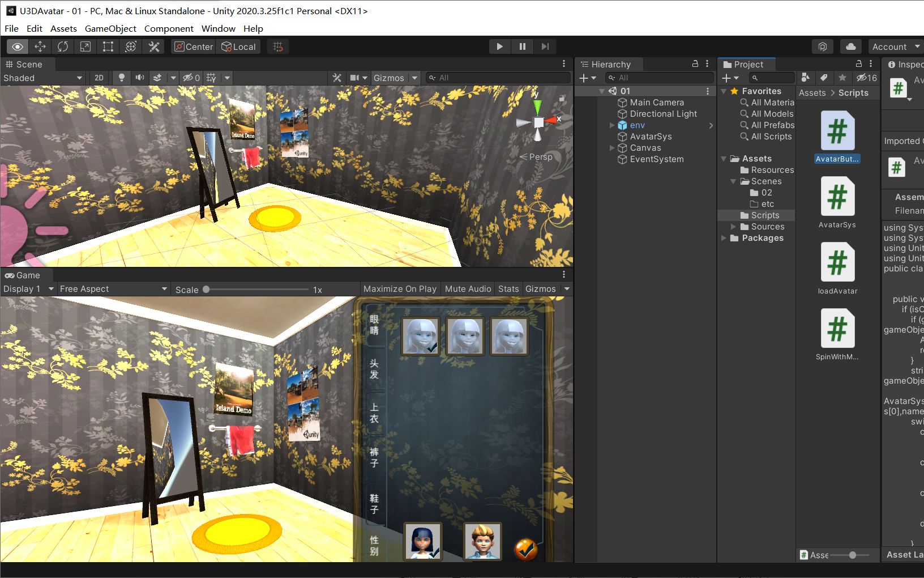The width and height of the screenshot is (924, 578).
Task: Select the Scale tool
Action: [x=85, y=46]
